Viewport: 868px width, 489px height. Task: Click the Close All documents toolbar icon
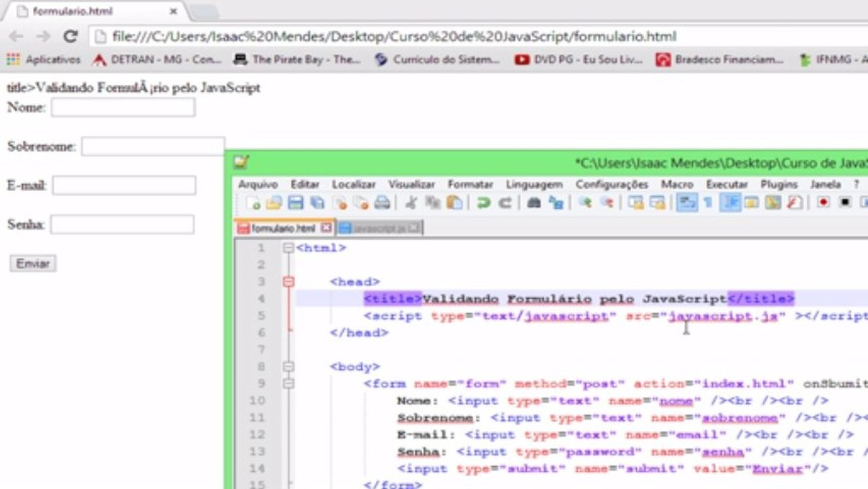coord(361,202)
